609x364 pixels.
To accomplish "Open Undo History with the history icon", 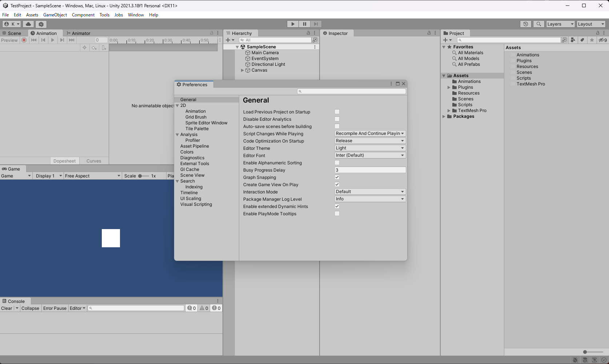I will pyautogui.click(x=525, y=24).
